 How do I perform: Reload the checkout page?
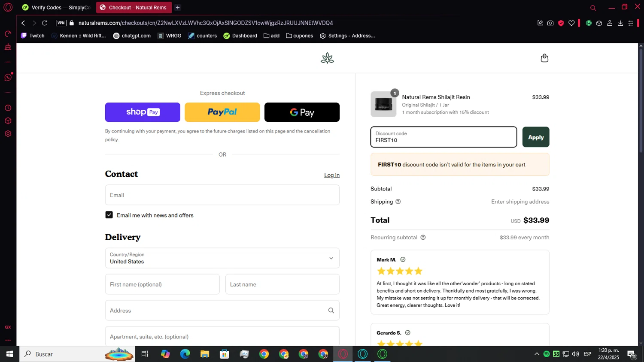[44, 23]
